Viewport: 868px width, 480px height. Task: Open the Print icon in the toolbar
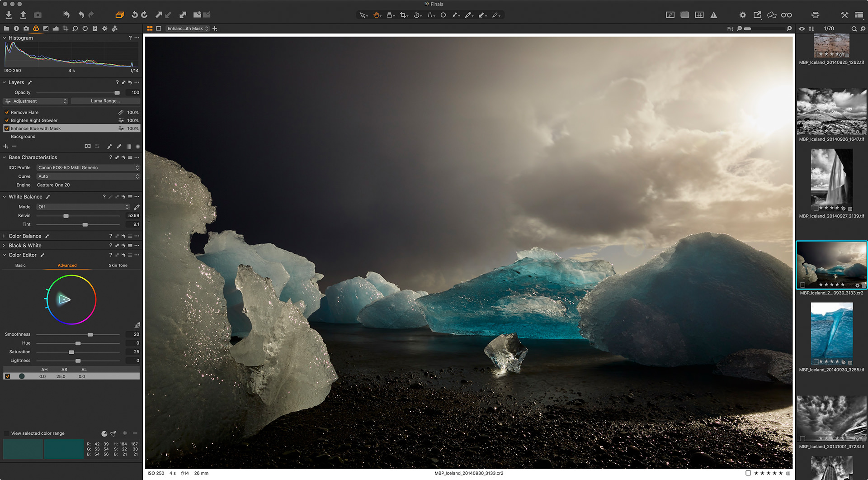click(x=815, y=15)
